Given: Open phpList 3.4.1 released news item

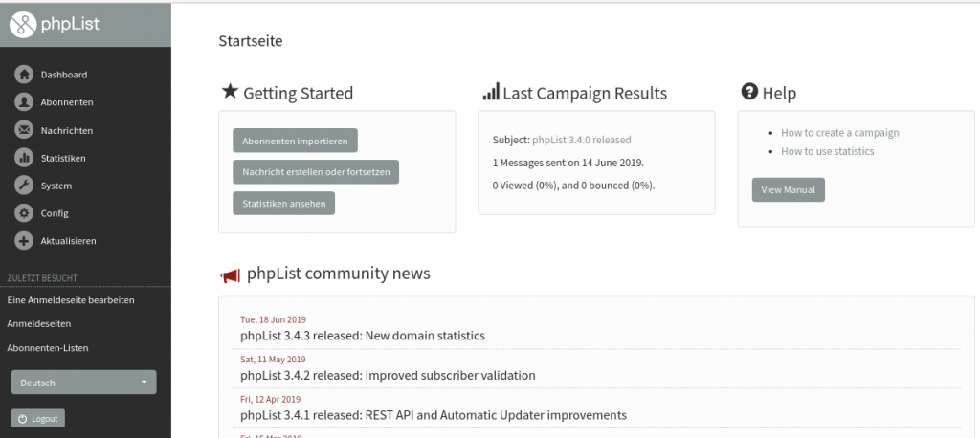Looking at the screenshot, I should coord(434,415).
